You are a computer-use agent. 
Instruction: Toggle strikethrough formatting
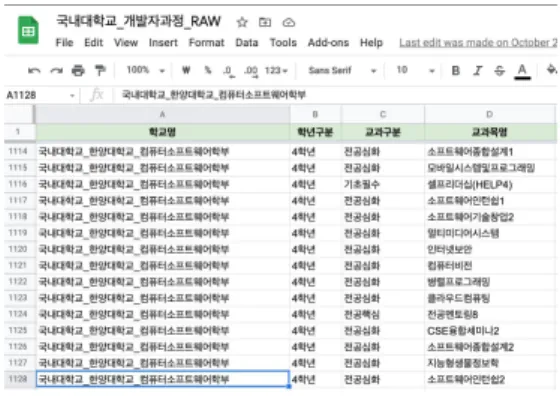click(x=499, y=71)
